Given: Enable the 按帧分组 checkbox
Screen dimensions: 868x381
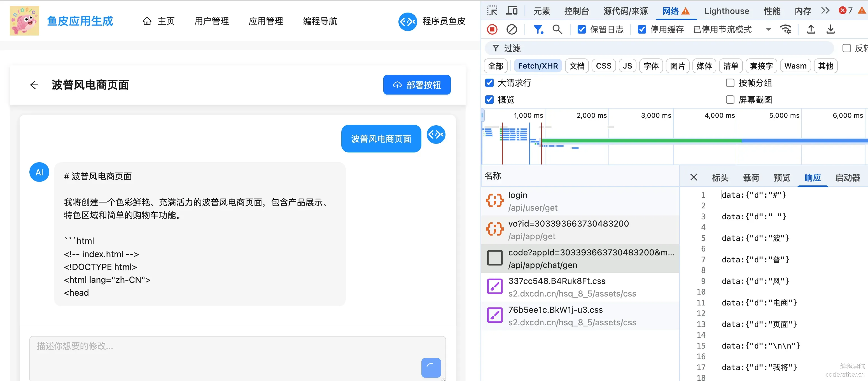Looking at the screenshot, I should click(x=730, y=83).
